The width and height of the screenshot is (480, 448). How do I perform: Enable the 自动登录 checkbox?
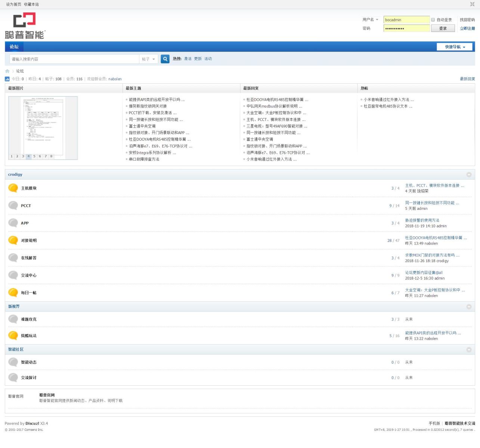click(x=433, y=20)
